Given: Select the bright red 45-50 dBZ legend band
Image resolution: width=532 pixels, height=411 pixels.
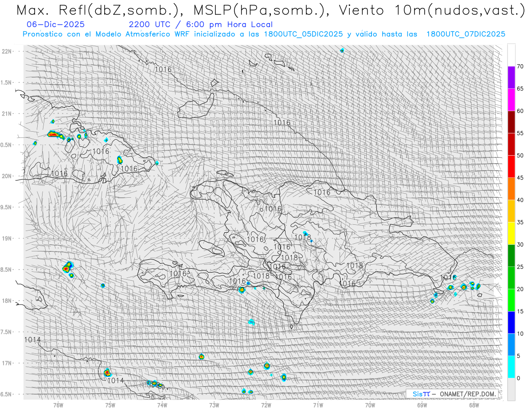Looking at the screenshot, I should click(511, 167).
